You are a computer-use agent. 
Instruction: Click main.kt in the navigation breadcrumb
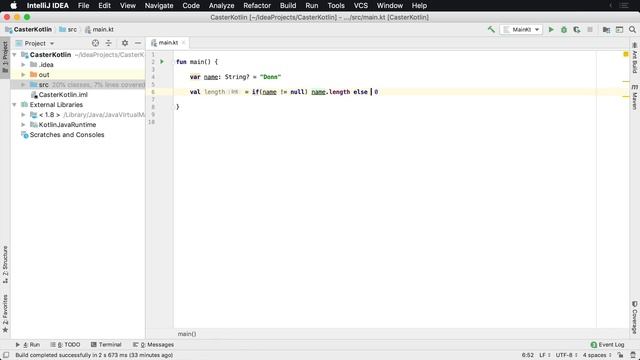tap(99, 29)
